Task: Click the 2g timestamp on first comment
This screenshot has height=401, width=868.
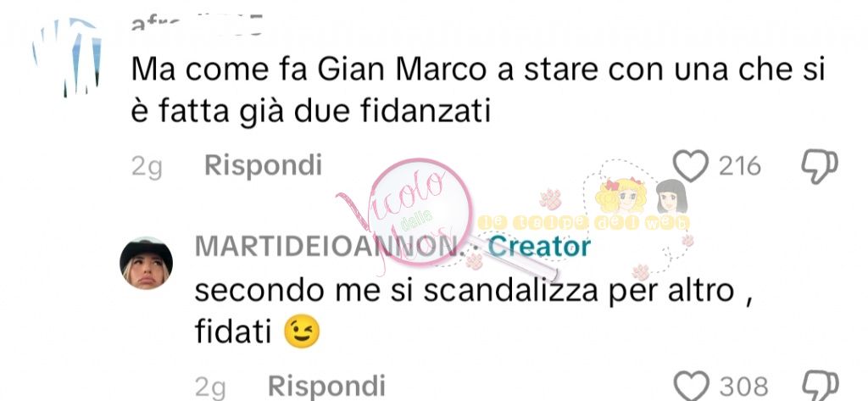Action: click(x=147, y=166)
